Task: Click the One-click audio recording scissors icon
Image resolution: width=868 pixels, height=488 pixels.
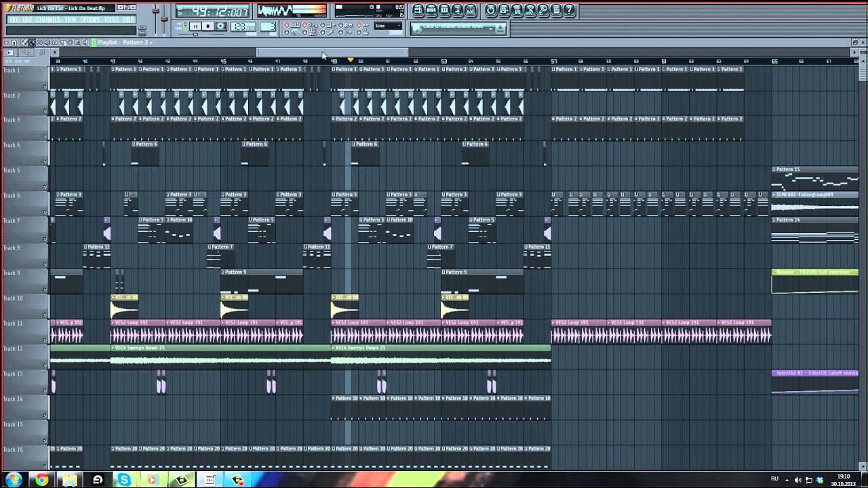Action: pos(530,10)
